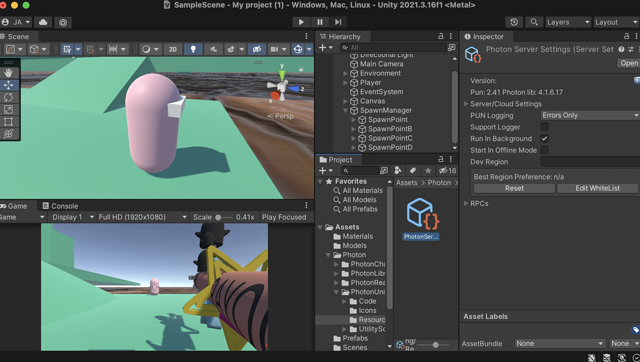Viewport: 640px width, 362px height.
Task: Click the auto-generate lighting status icon
Action: click(622, 358)
